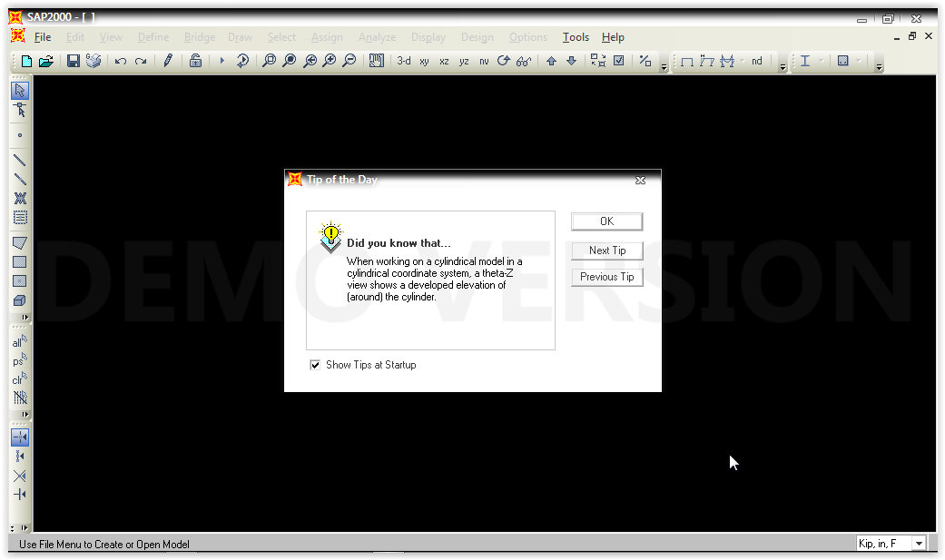Create a new model
The width and height of the screenshot is (945, 560).
click(x=25, y=61)
